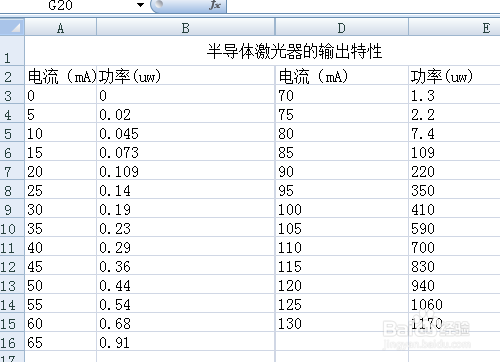Click cell with value 0.29

coord(186,246)
